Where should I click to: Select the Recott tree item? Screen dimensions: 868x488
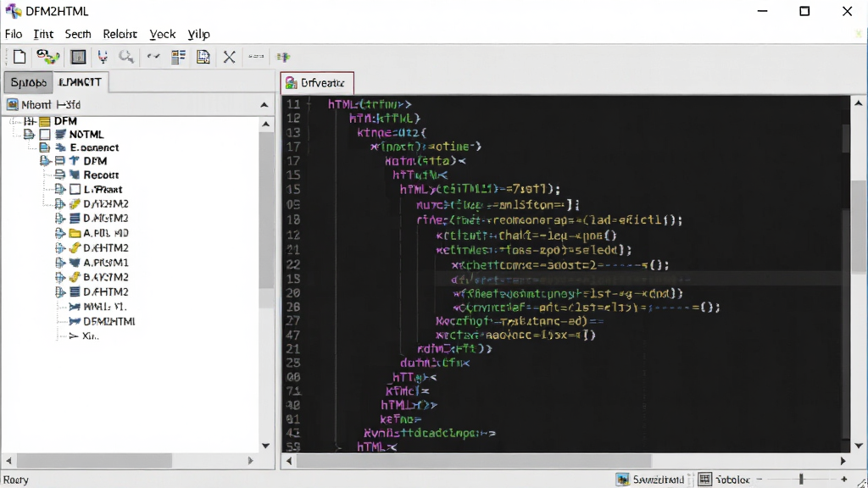point(101,175)
